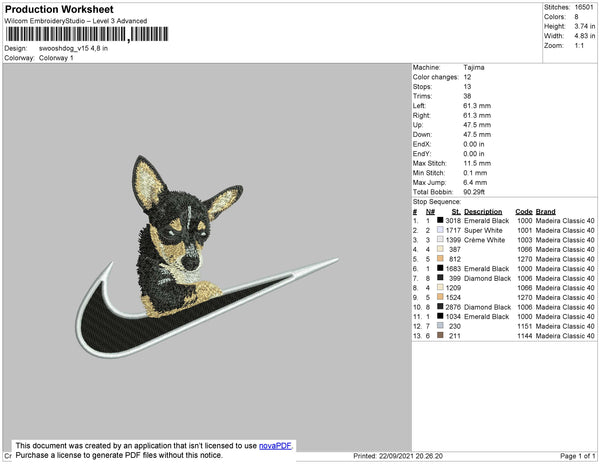Select the Stitches value '16501'
Image resolution: width=600 pixels, height=464 pixels.
pos(584,7)
